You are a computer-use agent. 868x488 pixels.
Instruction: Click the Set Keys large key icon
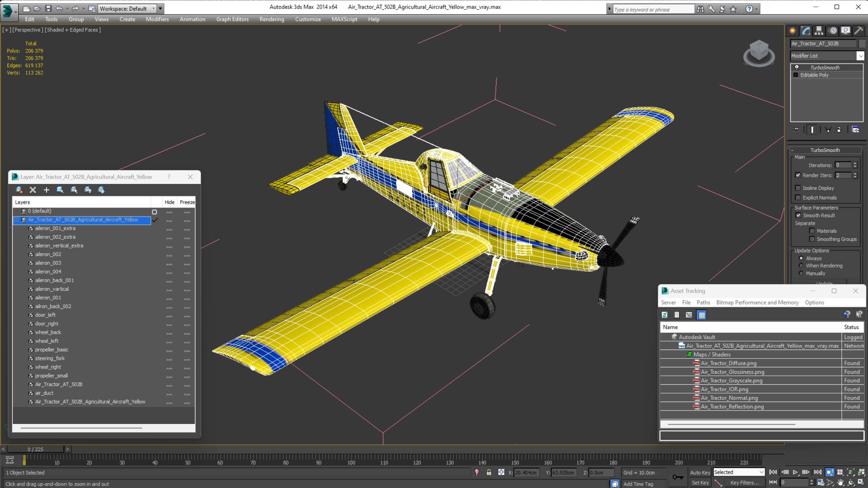[x=678, y=477]
